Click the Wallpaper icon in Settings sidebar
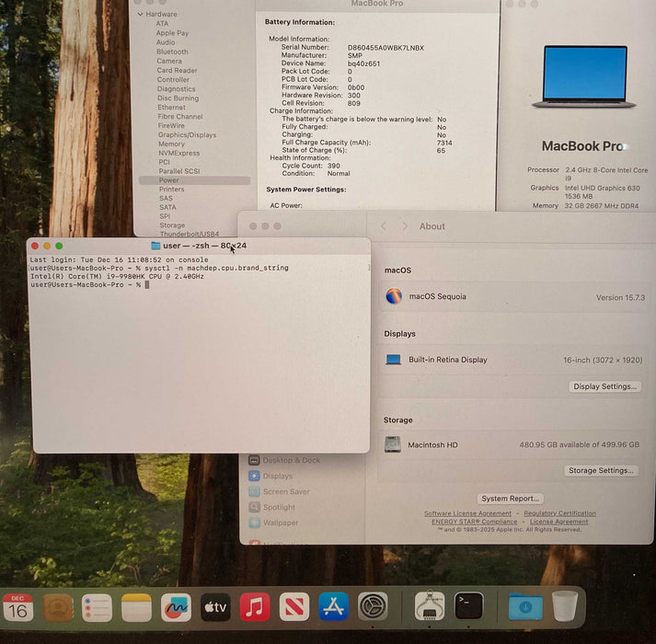656x644 pixels. click(x=254, y=523)
